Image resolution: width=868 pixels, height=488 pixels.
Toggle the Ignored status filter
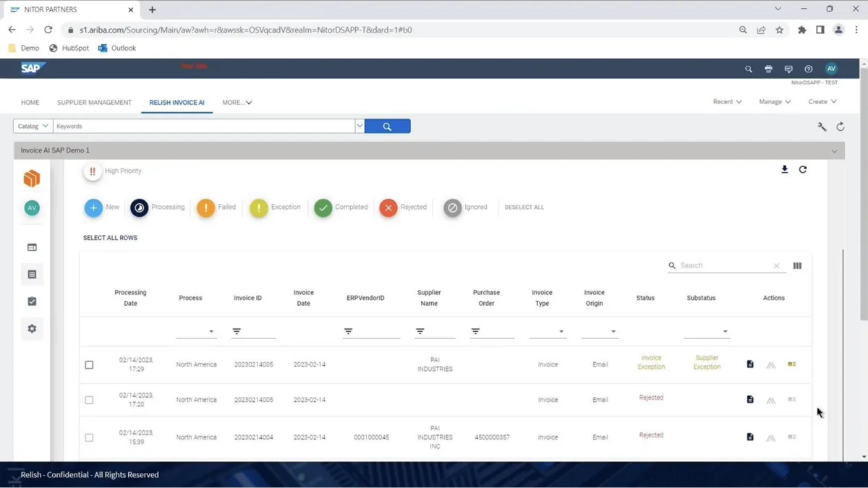[453, 207]
